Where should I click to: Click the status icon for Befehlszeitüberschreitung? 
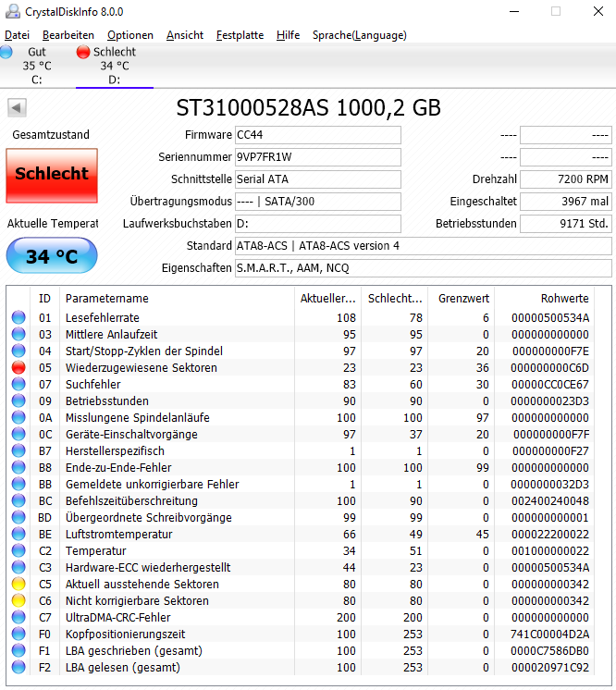18,500
